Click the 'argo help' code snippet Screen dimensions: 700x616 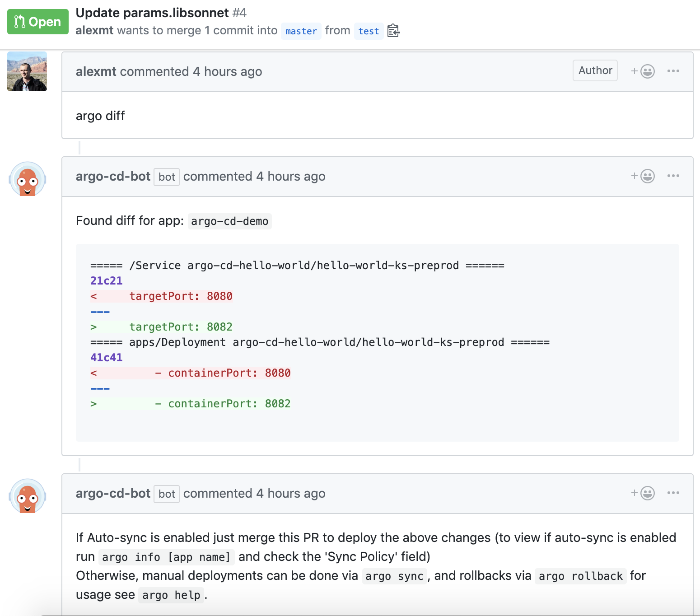171,595
